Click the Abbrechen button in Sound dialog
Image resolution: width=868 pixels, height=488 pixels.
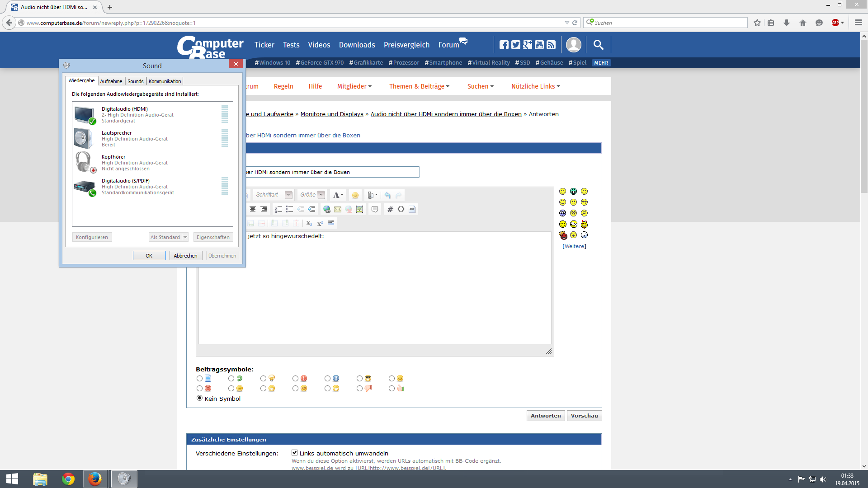coord(185,256)
